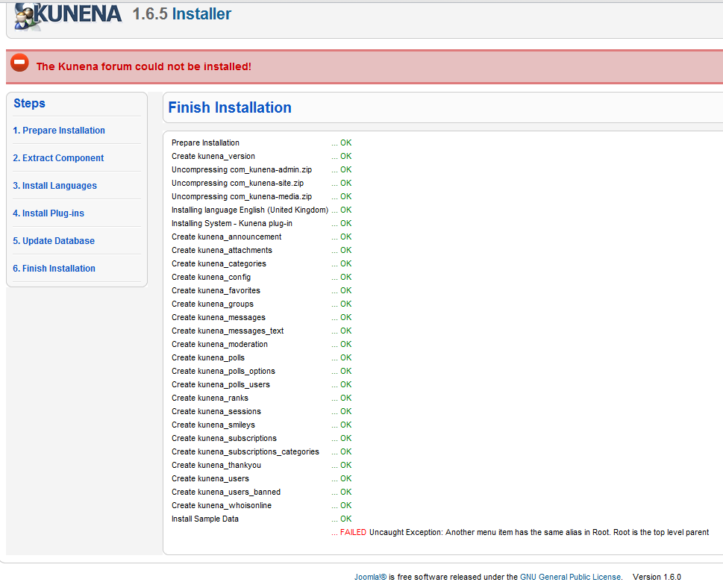
Task: Click the 1.6.5 Installer title text
Action: coord(181,14)
